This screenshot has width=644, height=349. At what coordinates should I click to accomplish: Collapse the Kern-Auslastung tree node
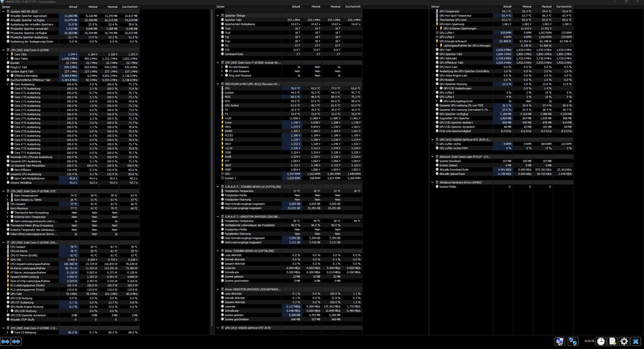pyautogui.click(x=8, y=84)
